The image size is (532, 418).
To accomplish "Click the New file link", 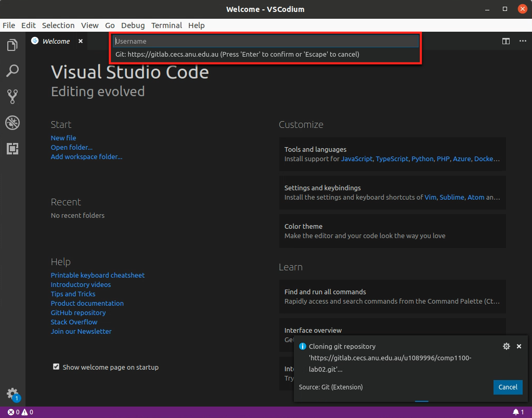I will pos(63,138).
